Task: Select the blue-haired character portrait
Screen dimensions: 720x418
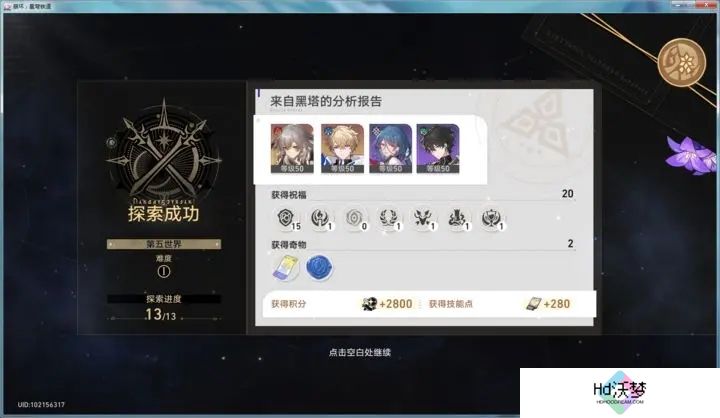Action: [390, 148]
